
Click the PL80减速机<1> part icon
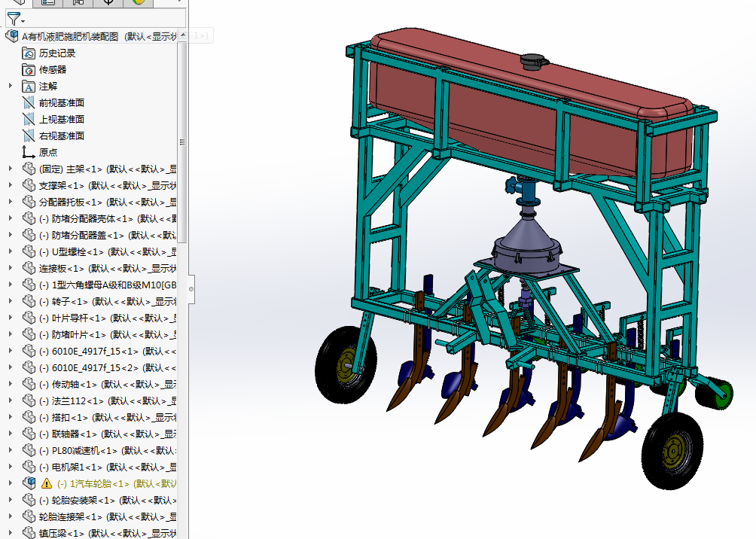pyautogui.click(x=29, y=450)
